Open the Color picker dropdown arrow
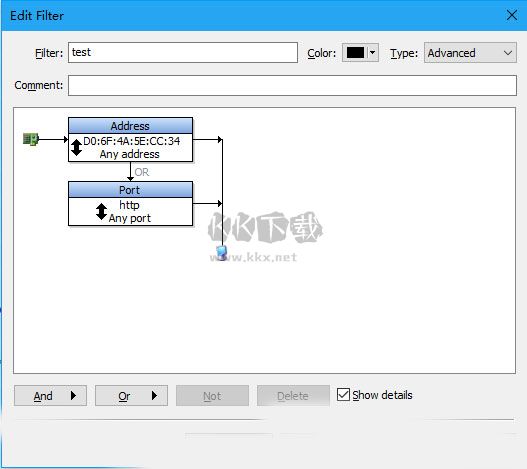 [372, 52]
